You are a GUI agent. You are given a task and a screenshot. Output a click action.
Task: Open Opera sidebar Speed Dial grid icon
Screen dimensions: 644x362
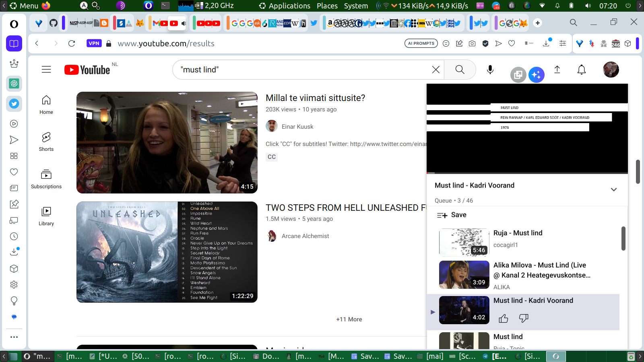point(14,156)
